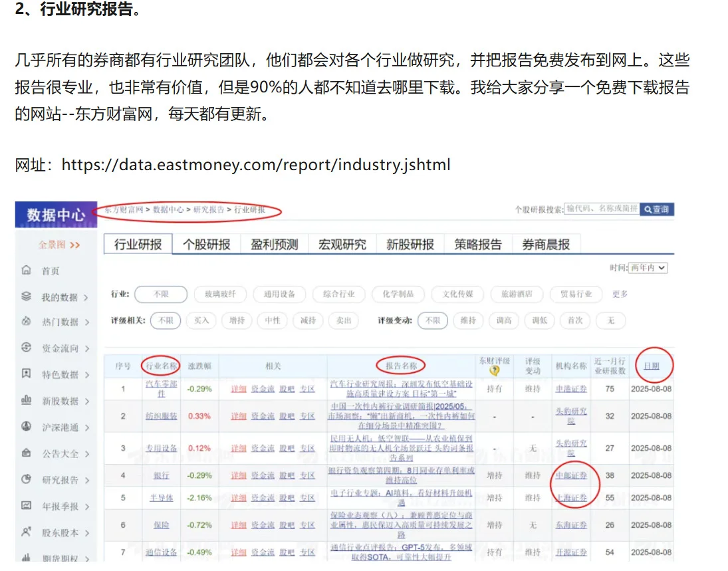Click the 全景图 link in sidebar
This screenshot has width=728, height=571.
(x=59, y=245)
